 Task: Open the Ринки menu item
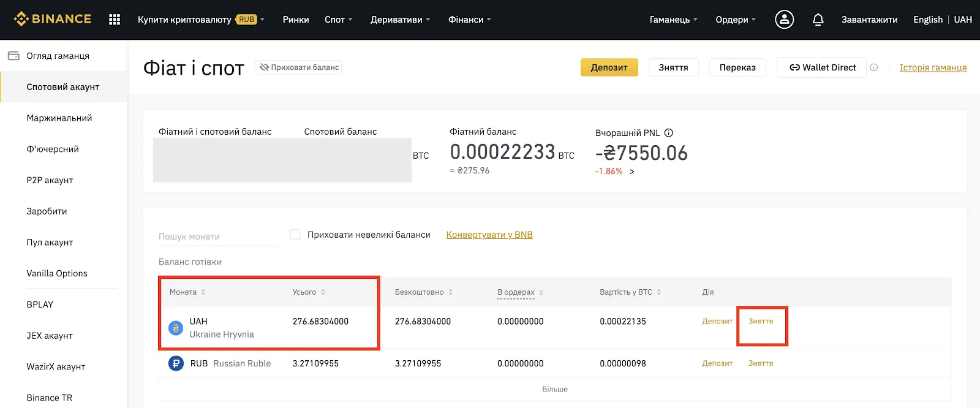pos(296,20)
